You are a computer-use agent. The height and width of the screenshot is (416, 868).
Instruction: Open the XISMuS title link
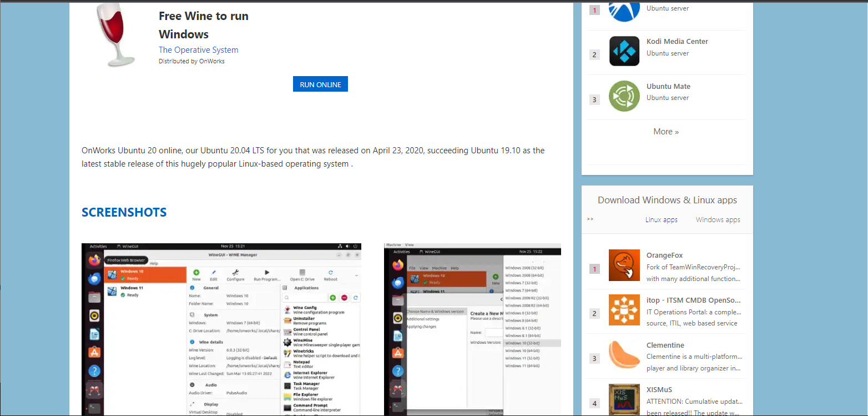(659, 390)
